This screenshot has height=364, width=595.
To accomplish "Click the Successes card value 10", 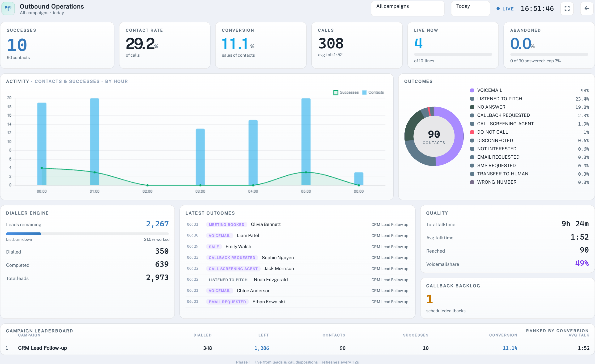I will (17, 45).
